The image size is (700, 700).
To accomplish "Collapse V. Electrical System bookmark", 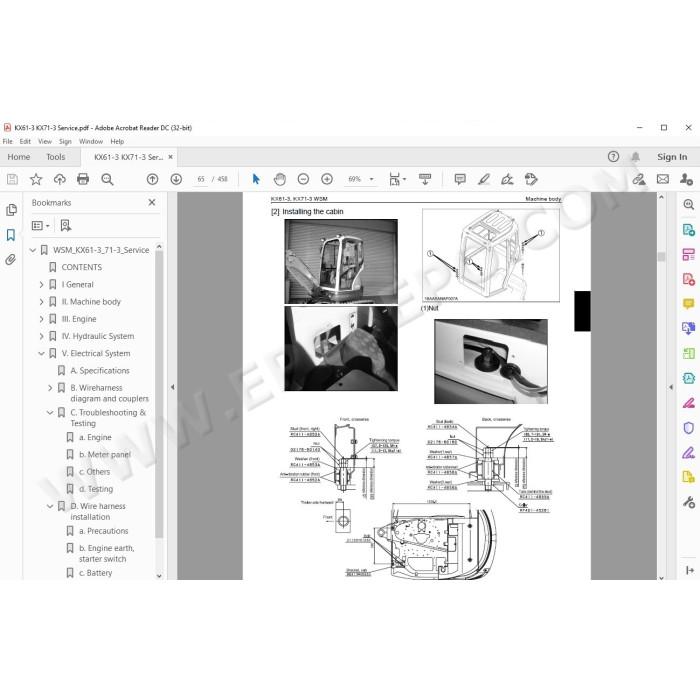I will click(41, 354).
